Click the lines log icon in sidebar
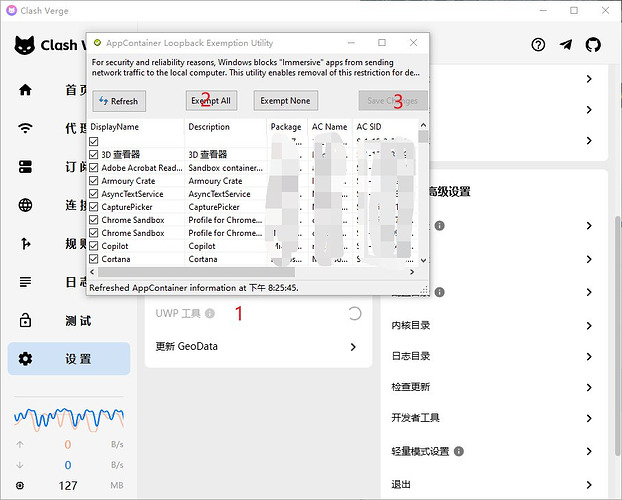This screenshot has width=622, height=500. click(x=25, y=282)
